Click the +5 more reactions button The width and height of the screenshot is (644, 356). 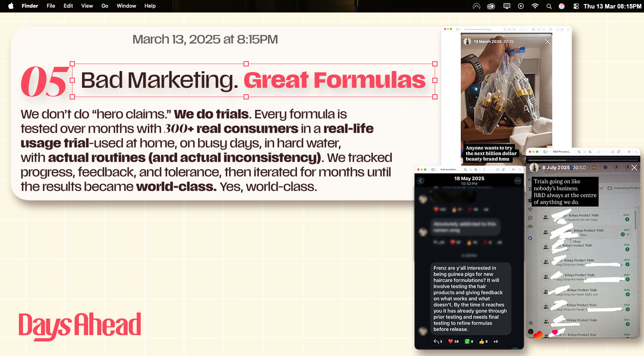[x=495, y=342]
